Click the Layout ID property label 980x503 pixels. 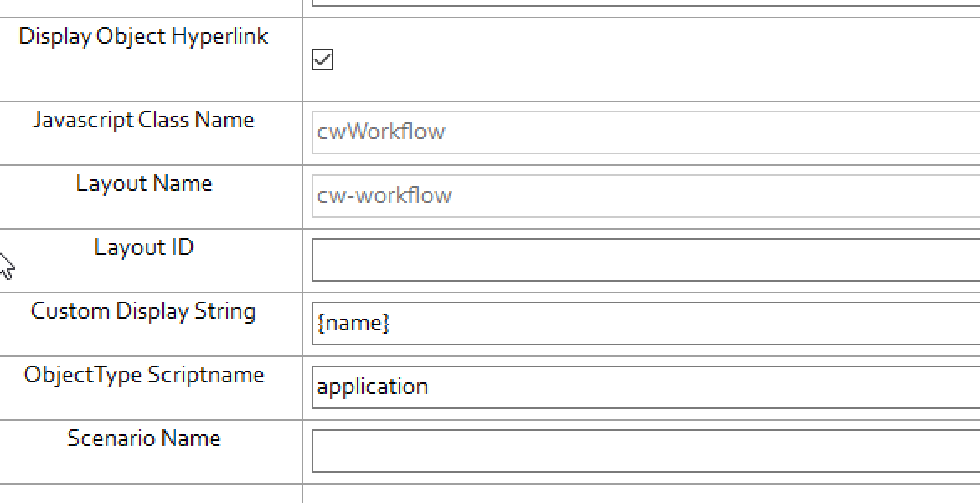(143, 248)
